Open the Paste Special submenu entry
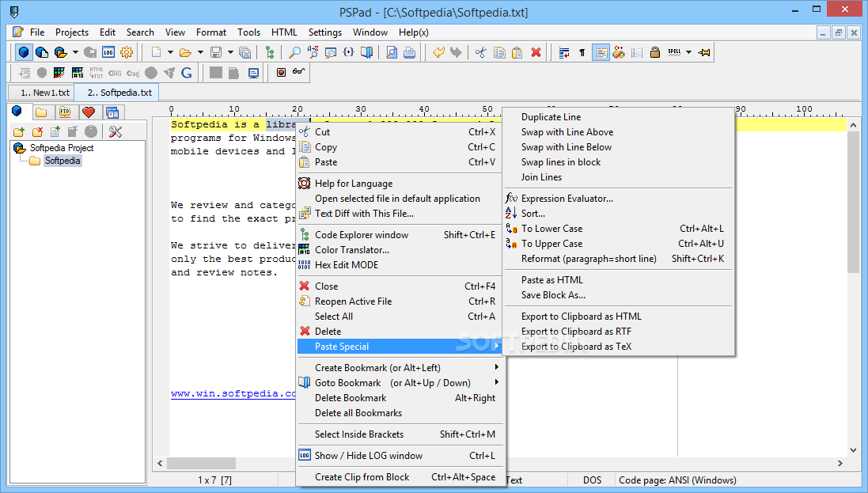The image size is (868, 493). click(x=401, y=347)
